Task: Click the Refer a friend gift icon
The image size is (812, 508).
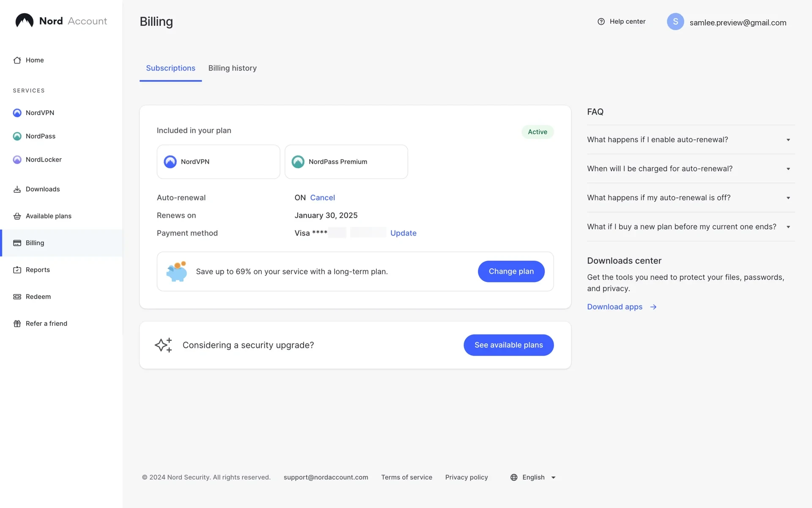Action: [x=17, y=323]
